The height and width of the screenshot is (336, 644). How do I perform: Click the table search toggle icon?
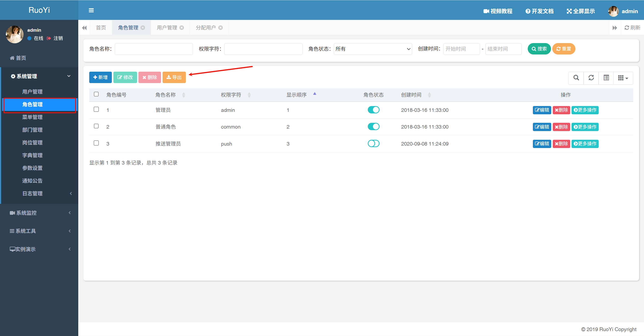tap(576, 78)
